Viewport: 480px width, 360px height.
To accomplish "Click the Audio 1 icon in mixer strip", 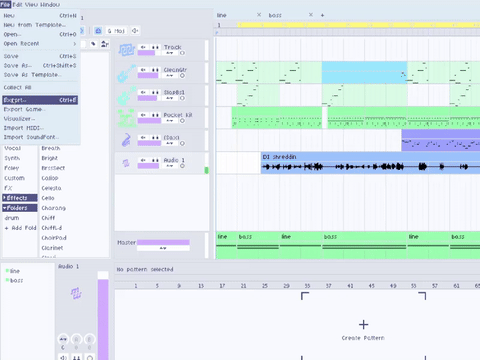I will click(x=76, y=293).
